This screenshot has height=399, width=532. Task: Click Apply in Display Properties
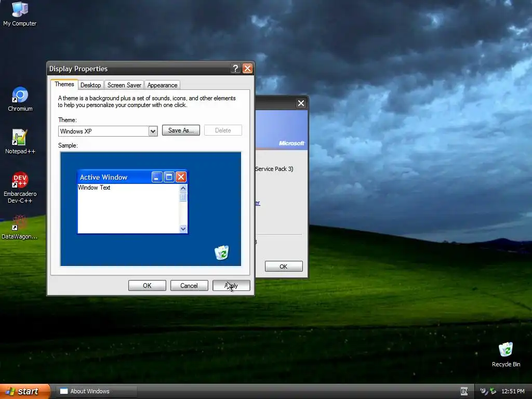pos(231,286)
